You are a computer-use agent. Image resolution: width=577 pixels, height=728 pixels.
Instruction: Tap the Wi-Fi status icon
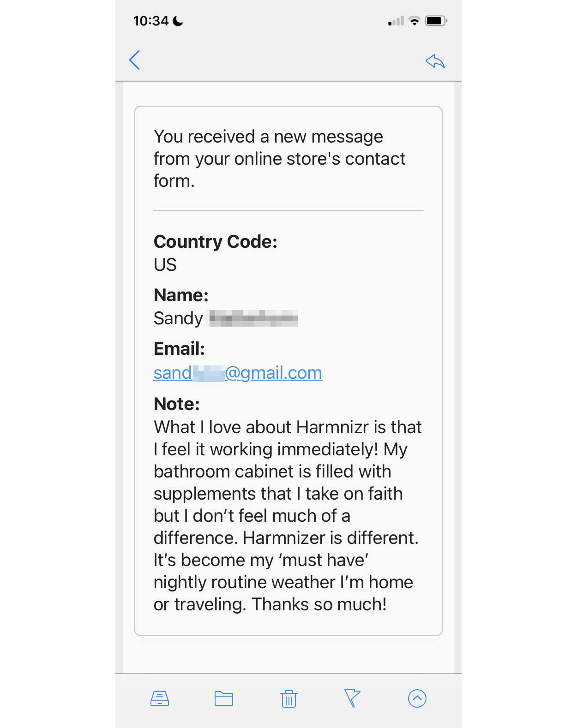(415, 21)
